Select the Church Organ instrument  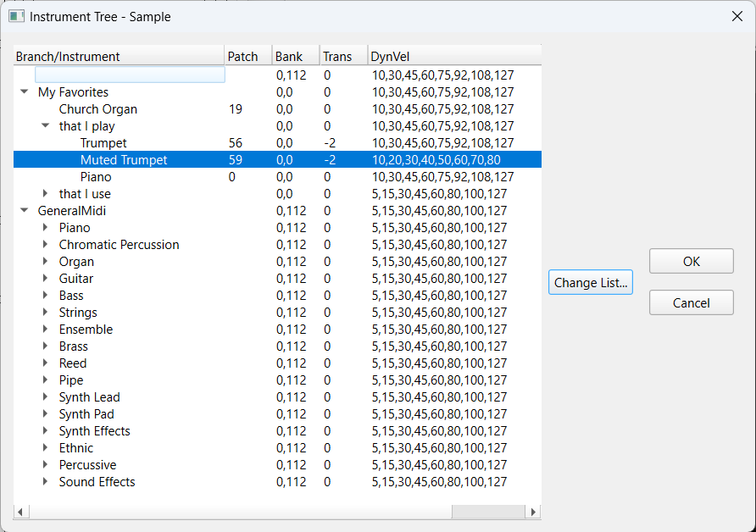[x=97, y=109]
